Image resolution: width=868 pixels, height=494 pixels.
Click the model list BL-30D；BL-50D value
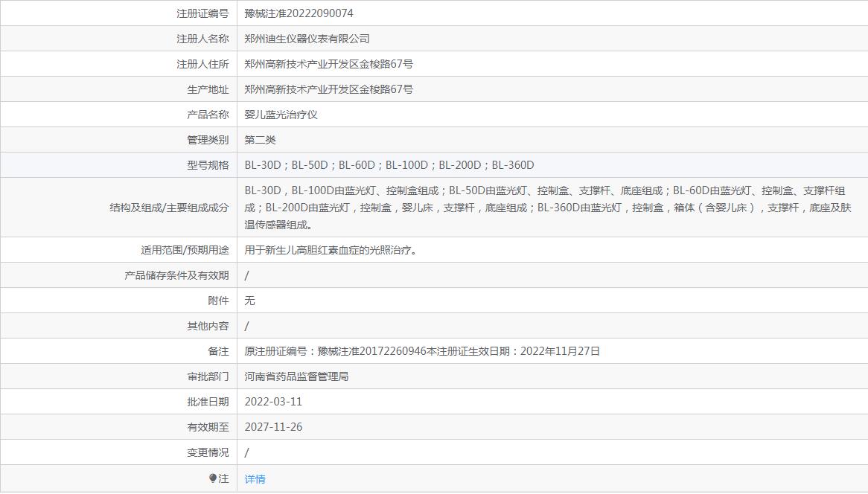point(389,165)
